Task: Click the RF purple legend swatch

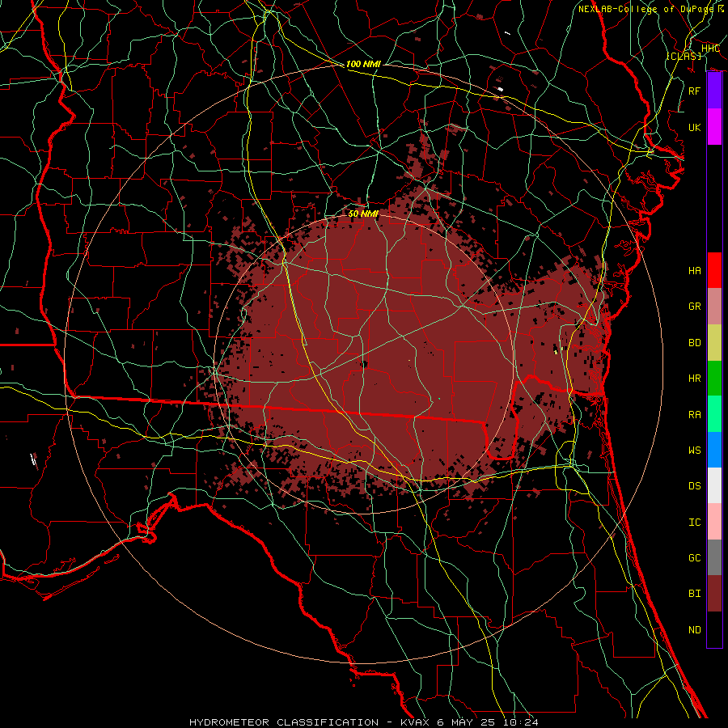Action: (714, 91)
